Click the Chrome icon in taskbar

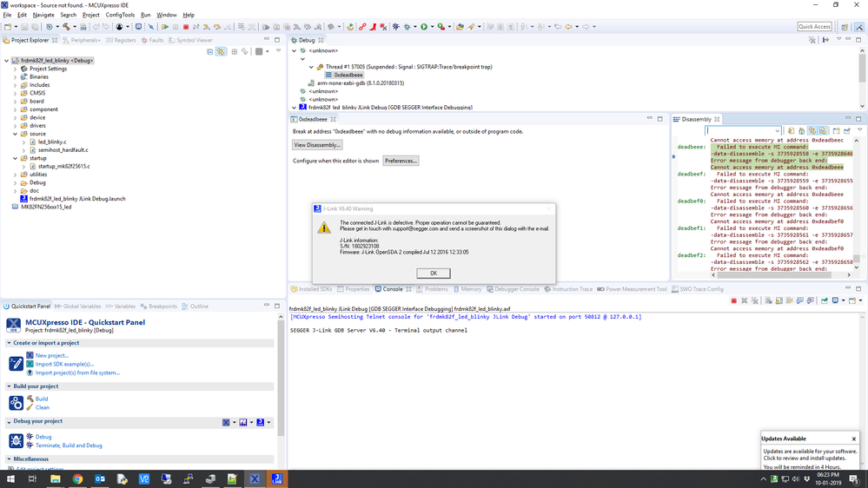point(77,479)
